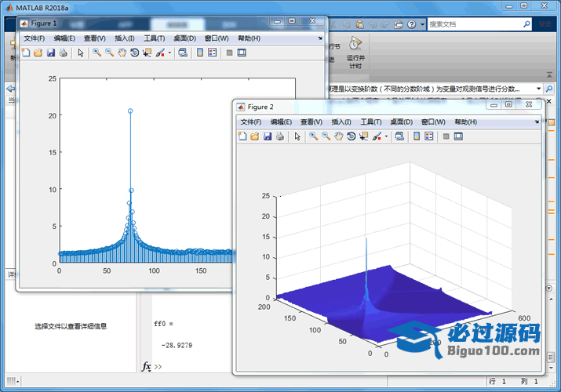Open 插入(I) menu in Figure 2
Screen dimensions: 561x392
click(x=341, y=122)
